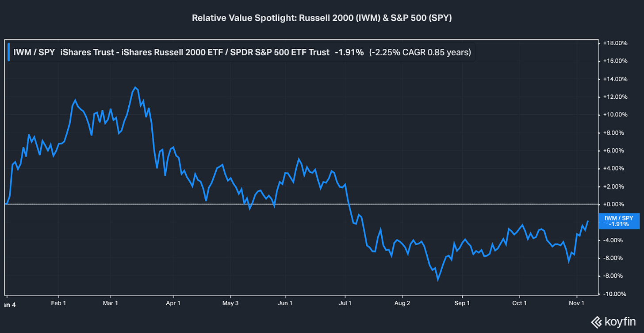Click the +18.00% y-axis label
Image resolution: width=644 pixels, height=333 pixels.
(x=615, y=43)
